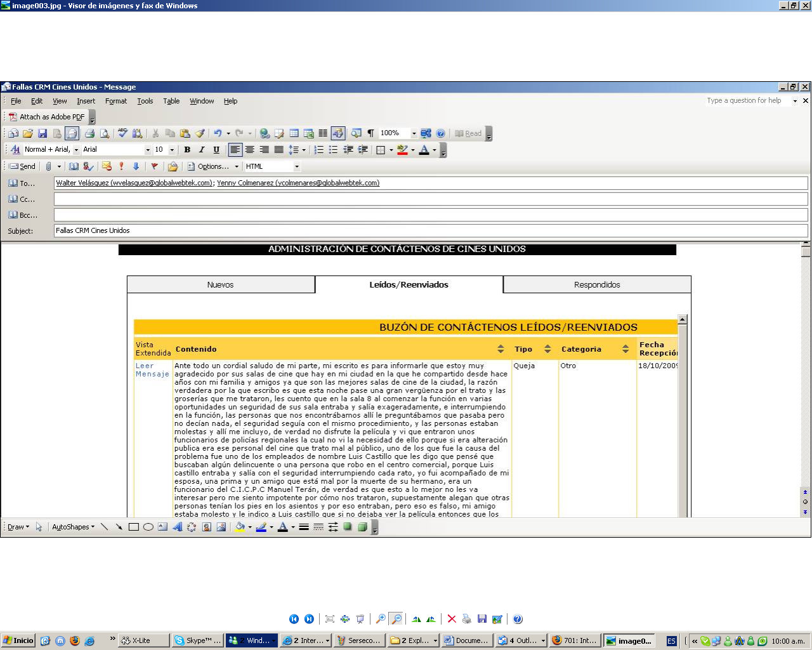The width and height of the screenshot is (812, 650).
Task: Open the 100% zoom dropdown
Action: click(414, 133)
